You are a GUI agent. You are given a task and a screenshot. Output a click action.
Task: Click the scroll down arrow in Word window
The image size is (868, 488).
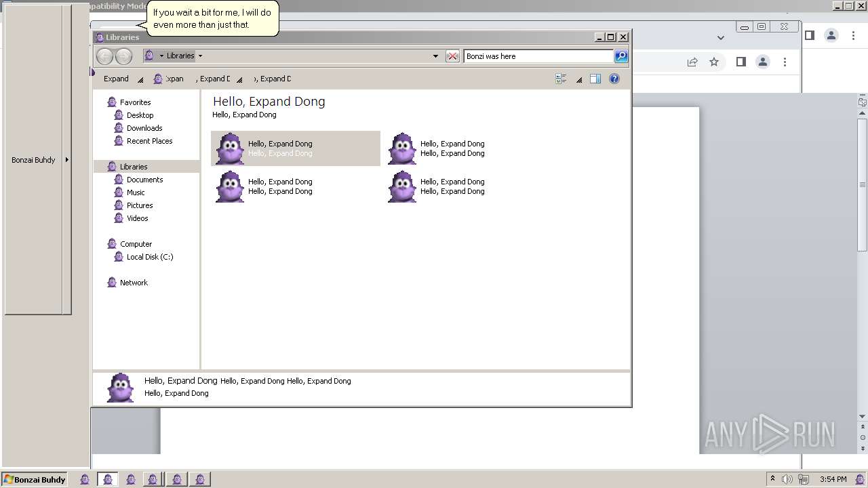point(863,416)
